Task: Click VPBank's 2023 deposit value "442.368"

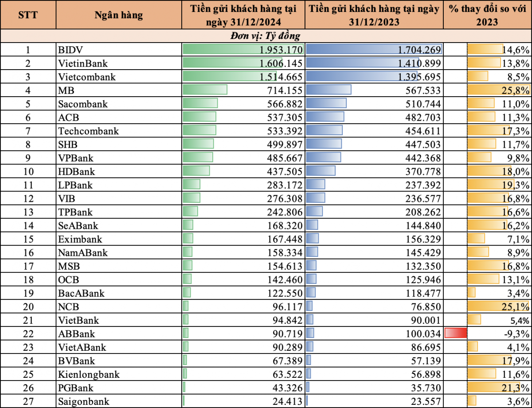Action: (424, 158)
